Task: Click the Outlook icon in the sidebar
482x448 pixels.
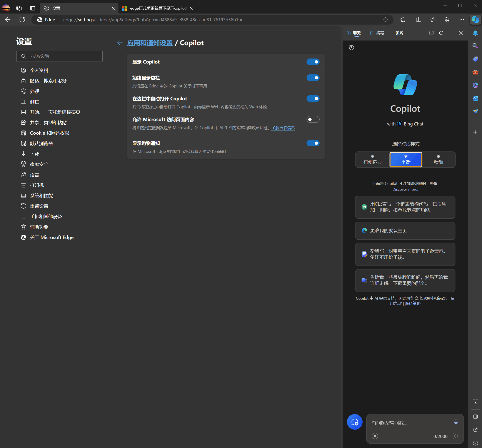Action: (x=475, y=99)
